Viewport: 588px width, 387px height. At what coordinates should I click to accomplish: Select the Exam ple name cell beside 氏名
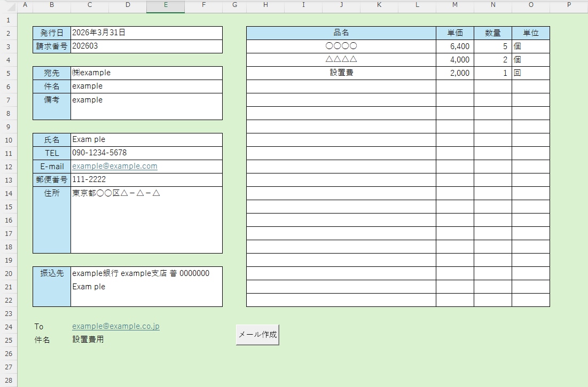[147, 140]
